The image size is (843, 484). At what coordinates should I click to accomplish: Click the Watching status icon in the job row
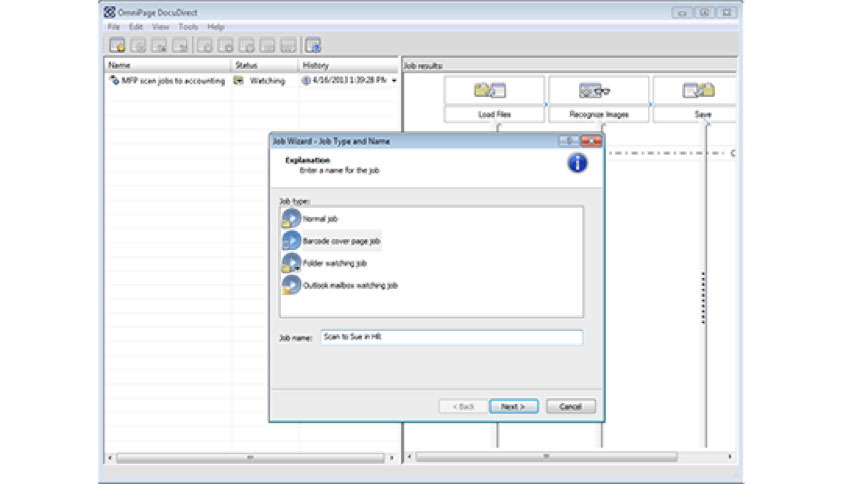coord(238,81)
